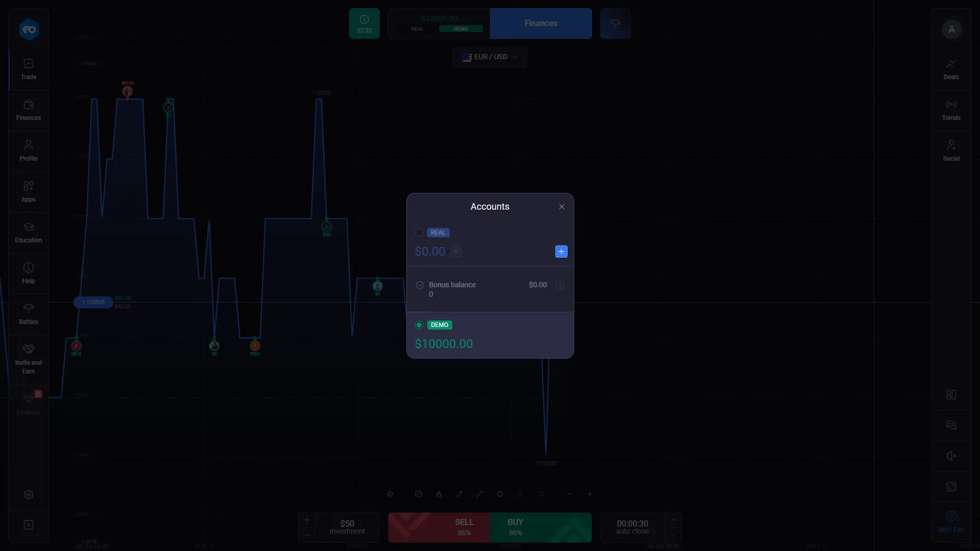Open the chat messages icon
This screenshot has height=551, width=980.
tap(951, 425)
